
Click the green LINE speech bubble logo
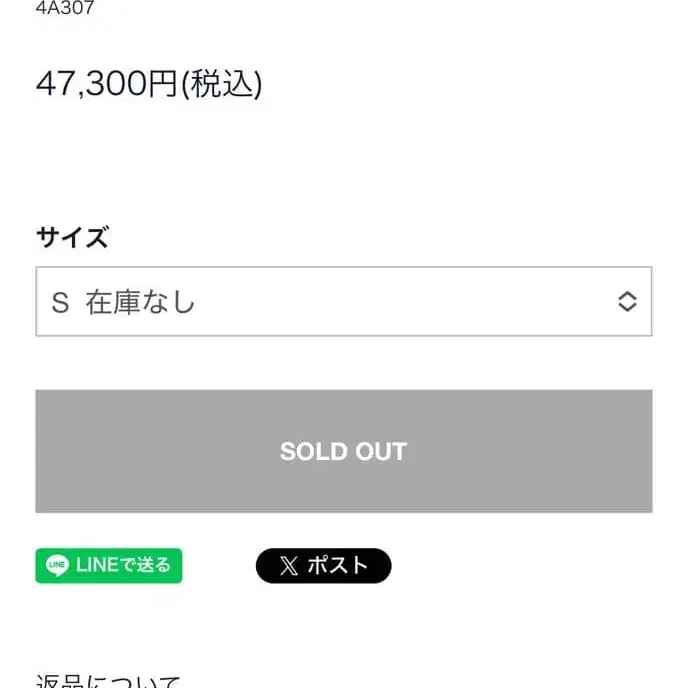[x=57, y=566]
